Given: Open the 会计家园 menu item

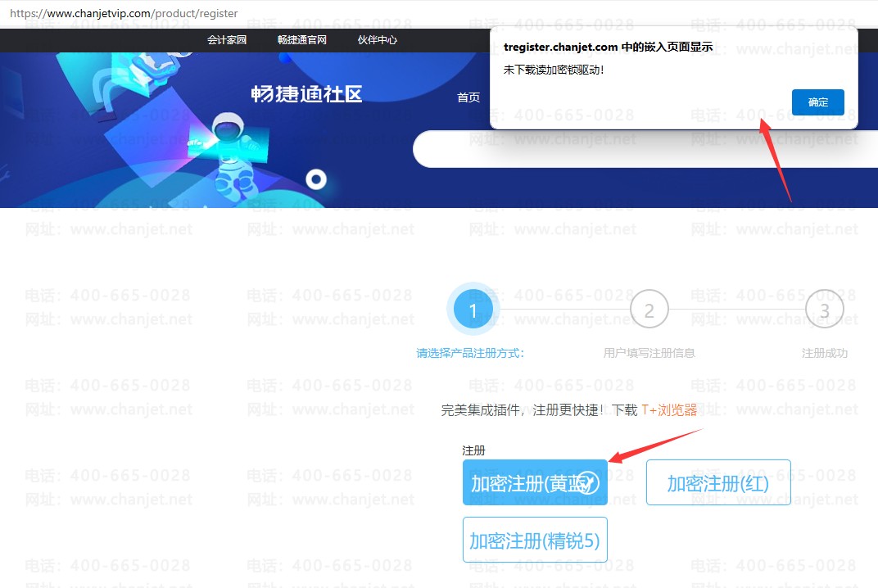Looking at the screenshot, I should pos(227,40).
